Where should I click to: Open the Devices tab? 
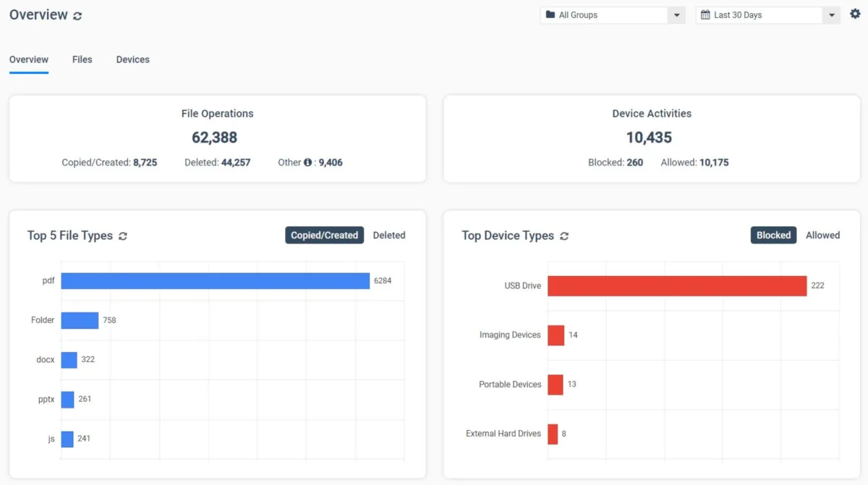point(133,59)
